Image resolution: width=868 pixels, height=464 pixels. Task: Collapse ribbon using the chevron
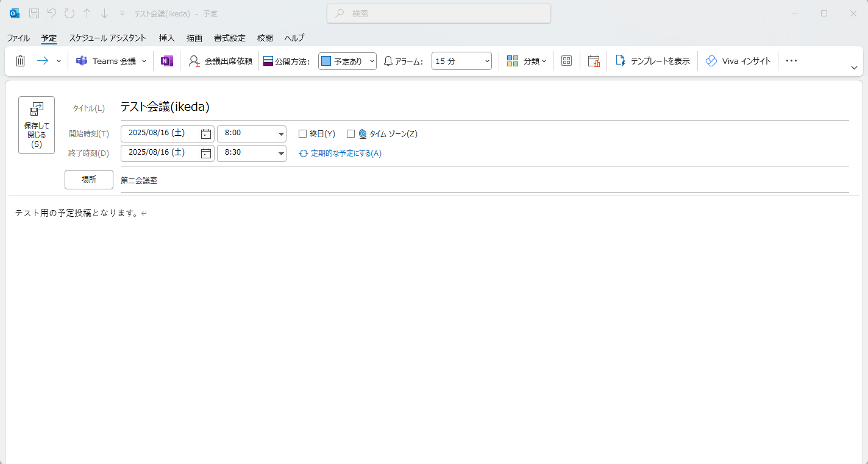854,68
